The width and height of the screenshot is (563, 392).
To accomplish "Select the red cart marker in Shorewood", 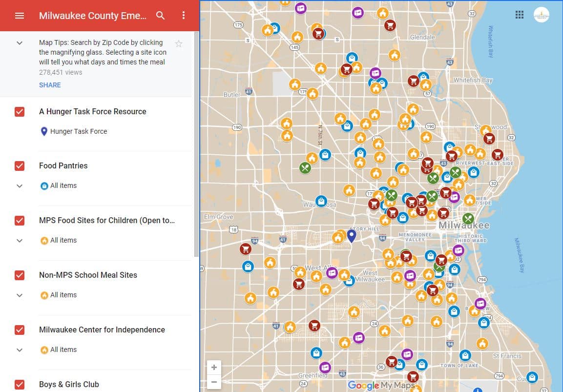I will 489,138.
